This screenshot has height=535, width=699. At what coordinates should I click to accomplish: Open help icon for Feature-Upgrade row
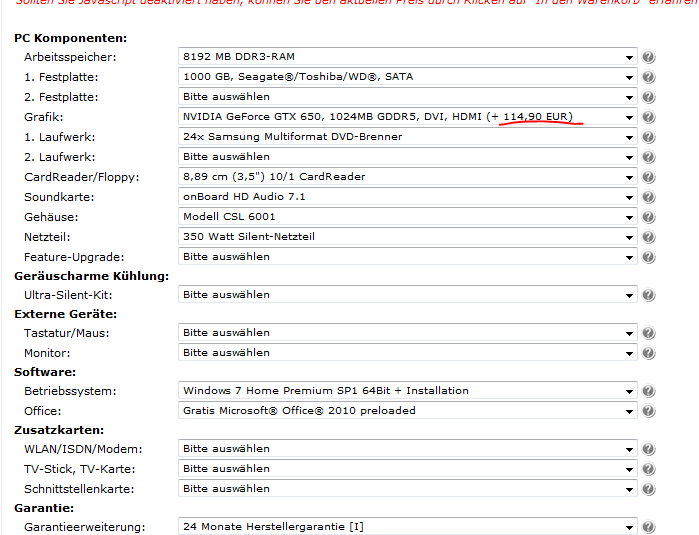pos(649,257)
